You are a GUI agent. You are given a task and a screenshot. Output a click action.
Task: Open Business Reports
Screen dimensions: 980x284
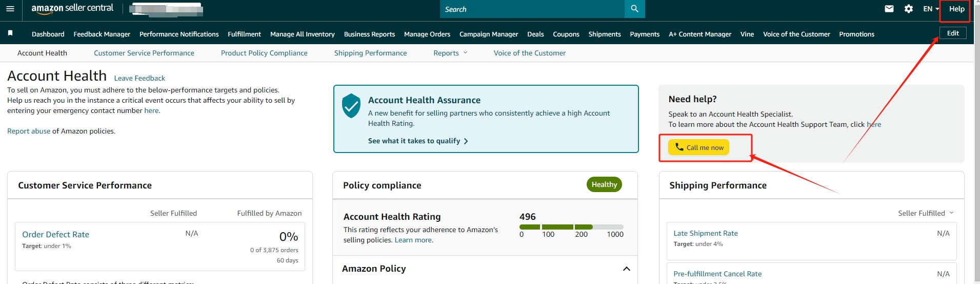pos(369,34)
